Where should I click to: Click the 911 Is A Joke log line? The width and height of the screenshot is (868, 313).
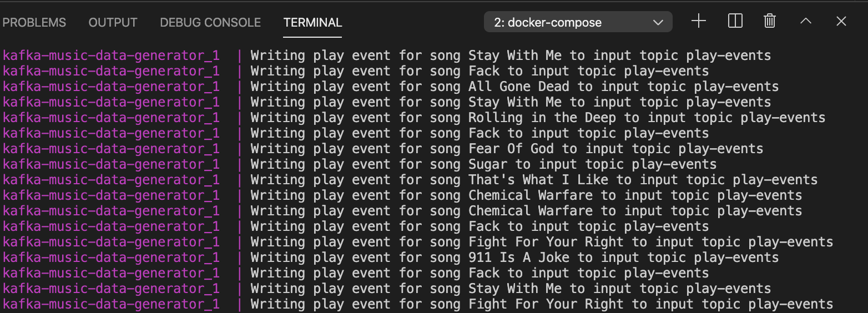point(391,258)
